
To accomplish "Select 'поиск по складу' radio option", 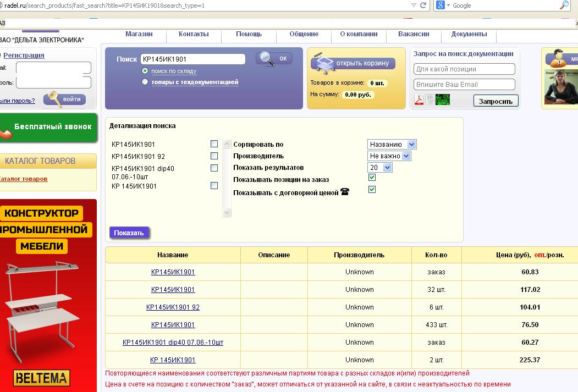I will [145, 71].
